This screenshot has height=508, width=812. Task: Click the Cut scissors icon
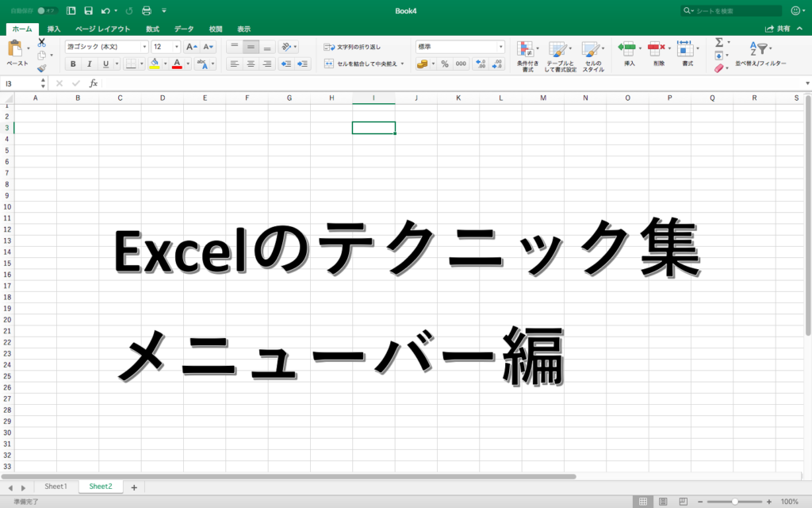click(42, 43)
